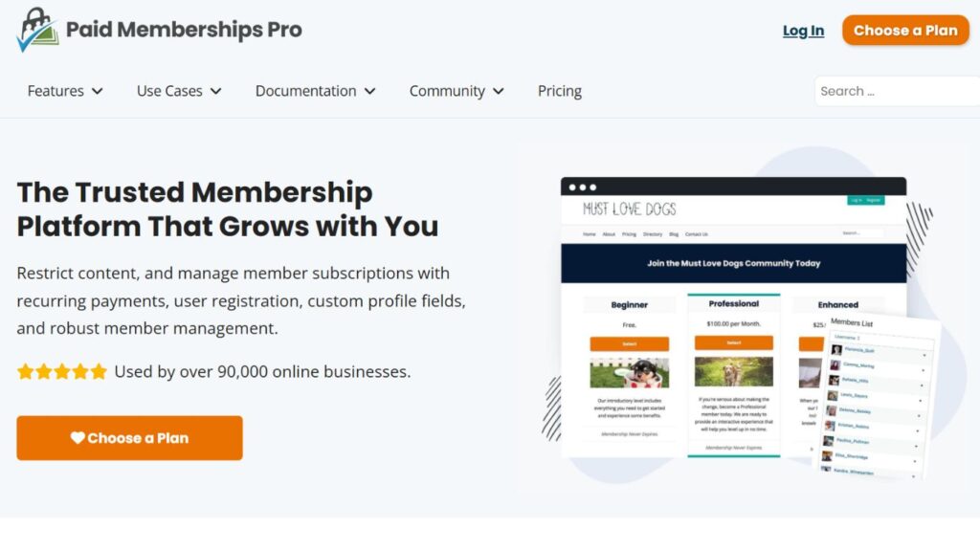Expand the Use Cases dropdown
The image size is (980, 551).
click(178, 91)
